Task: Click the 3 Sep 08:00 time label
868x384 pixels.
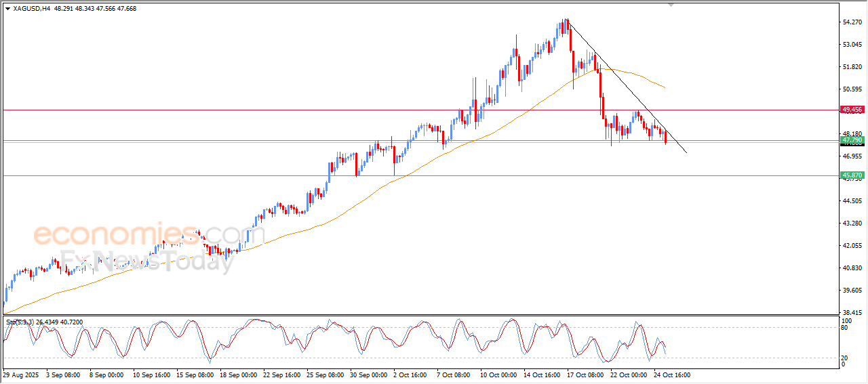Action: coord(63,374)
